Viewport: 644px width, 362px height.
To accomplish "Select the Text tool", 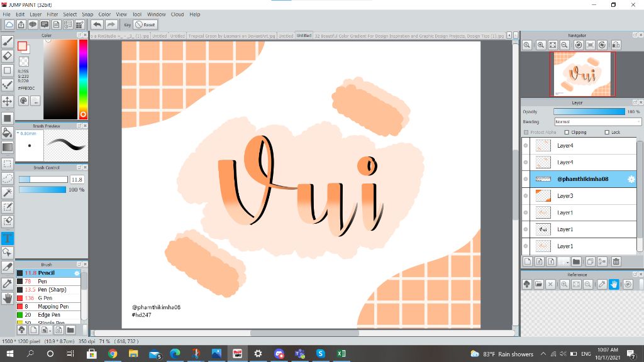I will point(8,238).
